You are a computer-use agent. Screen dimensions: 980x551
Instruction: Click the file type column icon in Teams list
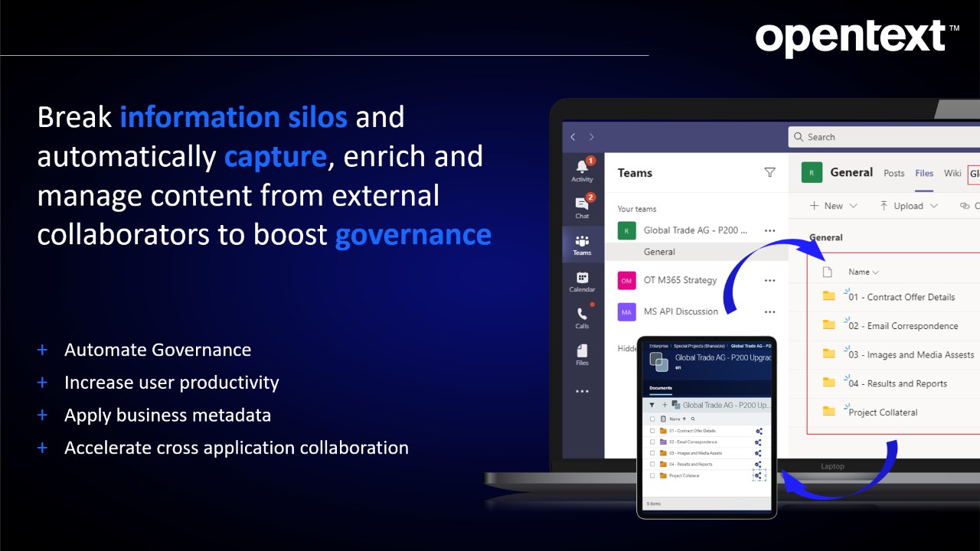(827, 272)
